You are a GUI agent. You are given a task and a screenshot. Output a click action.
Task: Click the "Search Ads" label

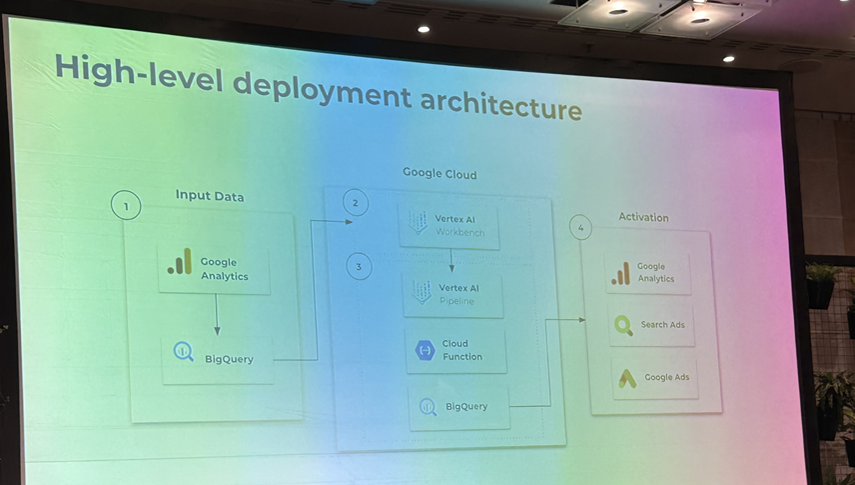[x=663, y=325]
